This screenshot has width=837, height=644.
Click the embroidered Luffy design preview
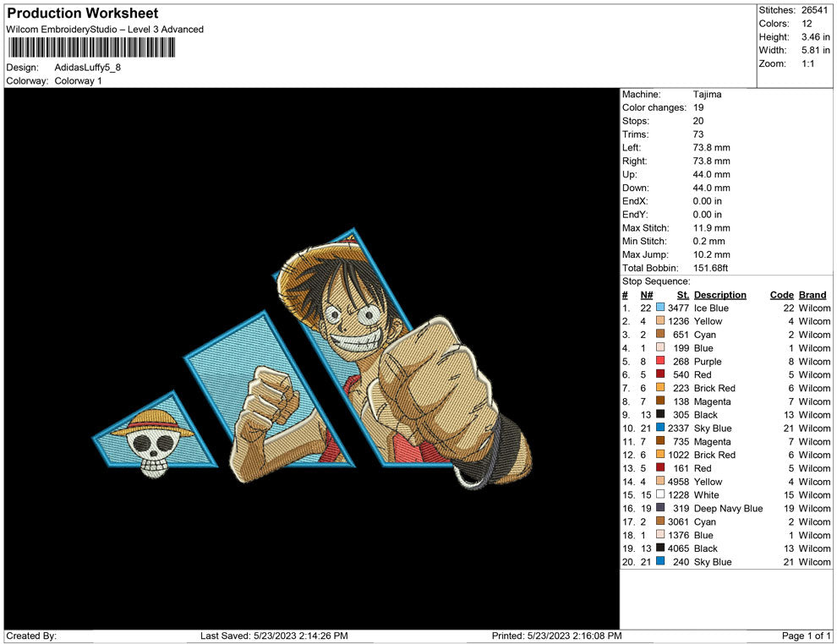pyautogui.click(x=312, y=358)
